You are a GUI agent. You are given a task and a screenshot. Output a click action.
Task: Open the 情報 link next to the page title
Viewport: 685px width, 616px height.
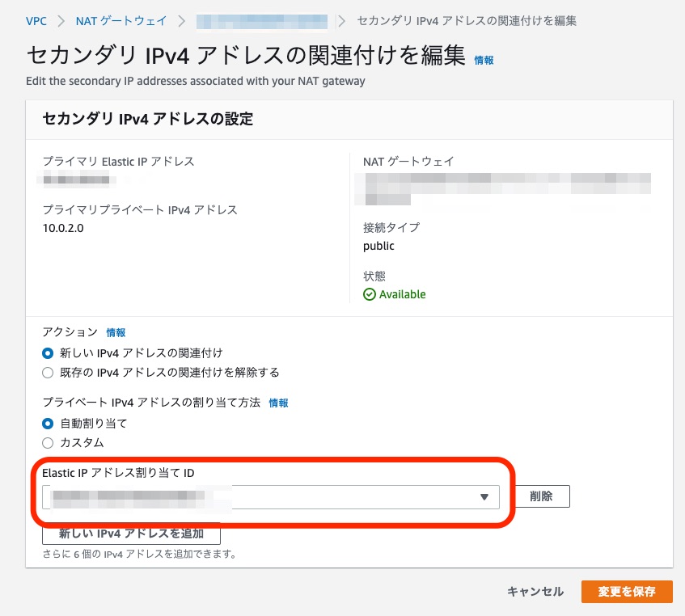pyautogui.click(x=483, y=59)
